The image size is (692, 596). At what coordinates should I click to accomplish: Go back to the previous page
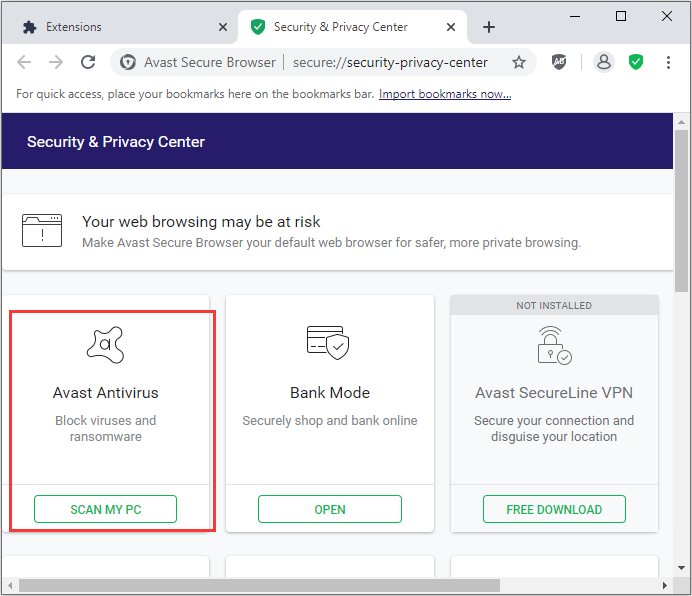click(x=24, y=62)
